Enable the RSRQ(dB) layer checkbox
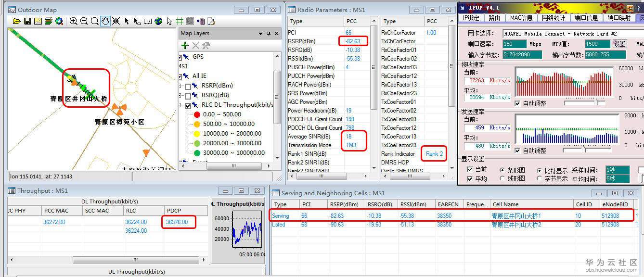The height and width of the screenshot is (277, 644). (188, 95)
